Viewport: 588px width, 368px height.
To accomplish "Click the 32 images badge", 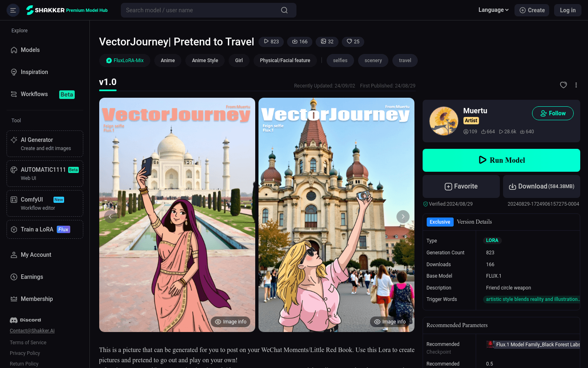I will pos(327,42).
